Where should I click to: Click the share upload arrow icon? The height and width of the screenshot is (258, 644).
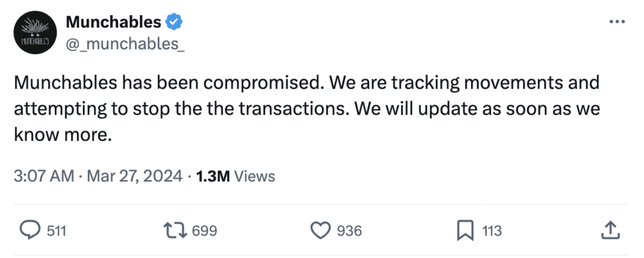(609, 230)
